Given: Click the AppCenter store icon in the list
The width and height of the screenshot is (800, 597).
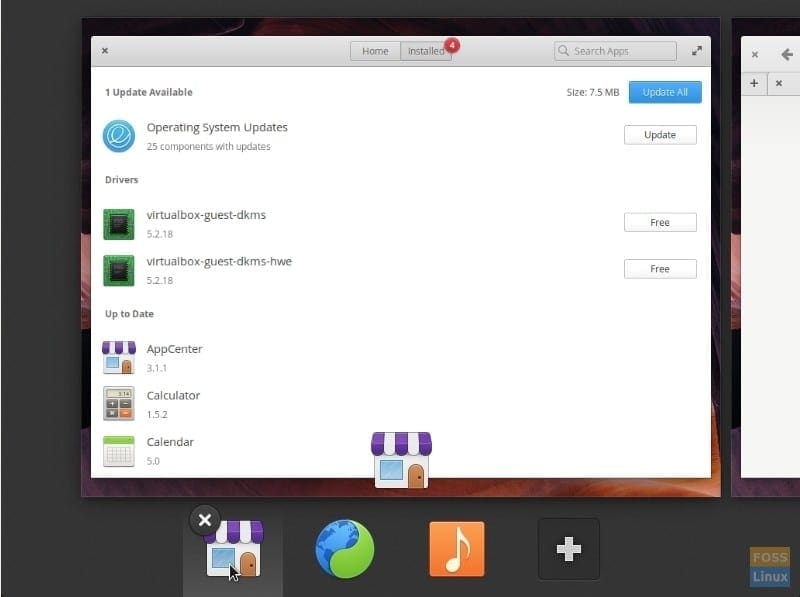Looking at the screenshot, I should (x=119, y=358).
